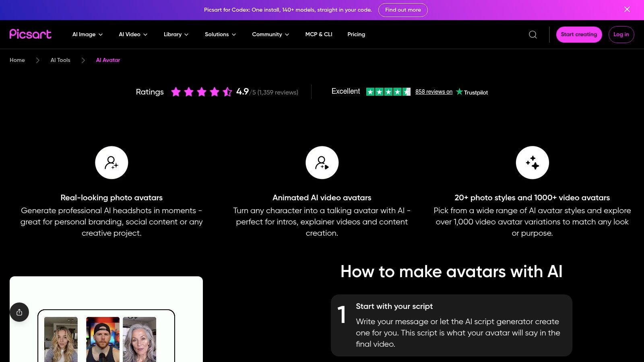Viewport: 644px width, 362px height.
Task: Go to Home breadcrumb
Action: point(17,60)
